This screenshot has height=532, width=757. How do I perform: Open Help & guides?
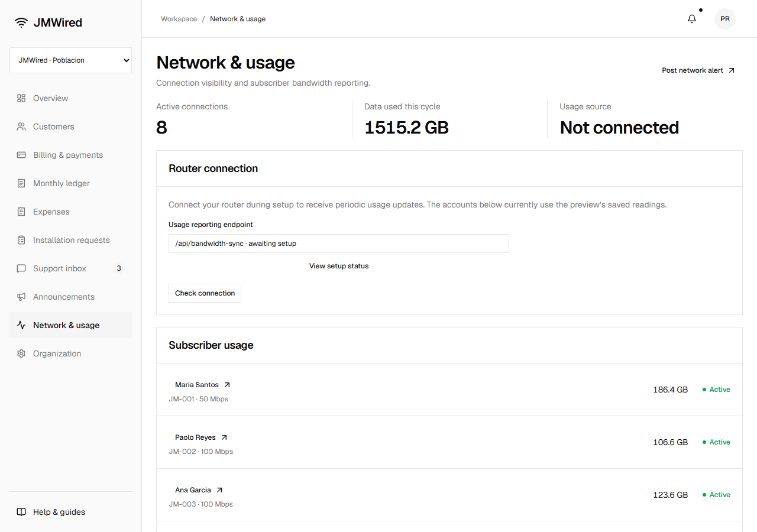coord(70,512)
